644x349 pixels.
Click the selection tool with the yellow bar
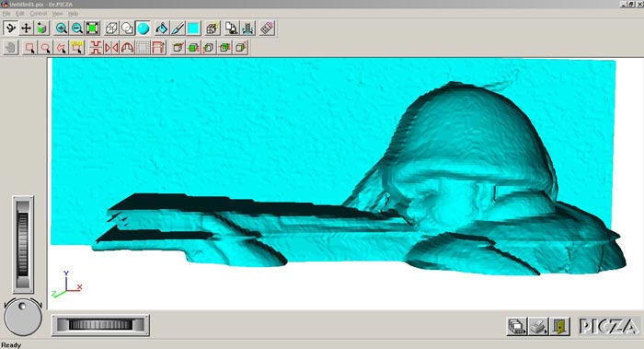tap(76, 47)
